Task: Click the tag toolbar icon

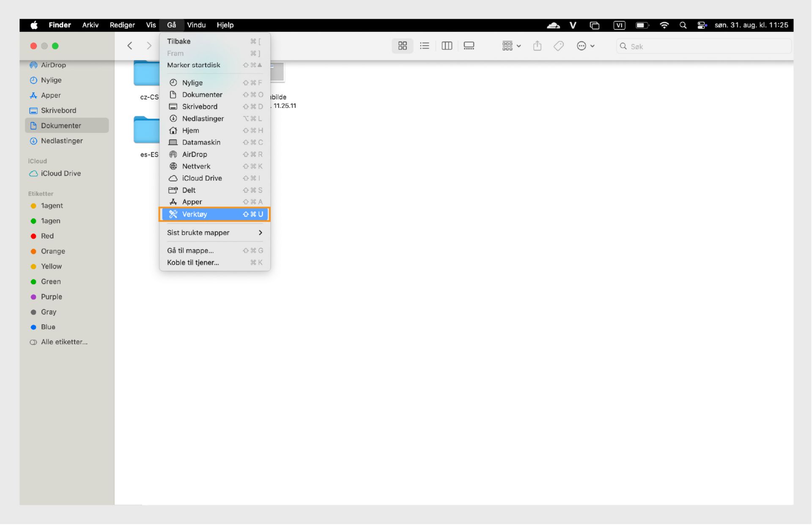Action: pos(558,46)
